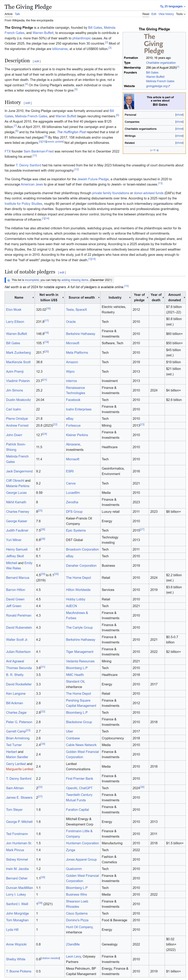Show the Writings section in sidebar
This screenshot has height=980, width=188.
tap(179, 136)
